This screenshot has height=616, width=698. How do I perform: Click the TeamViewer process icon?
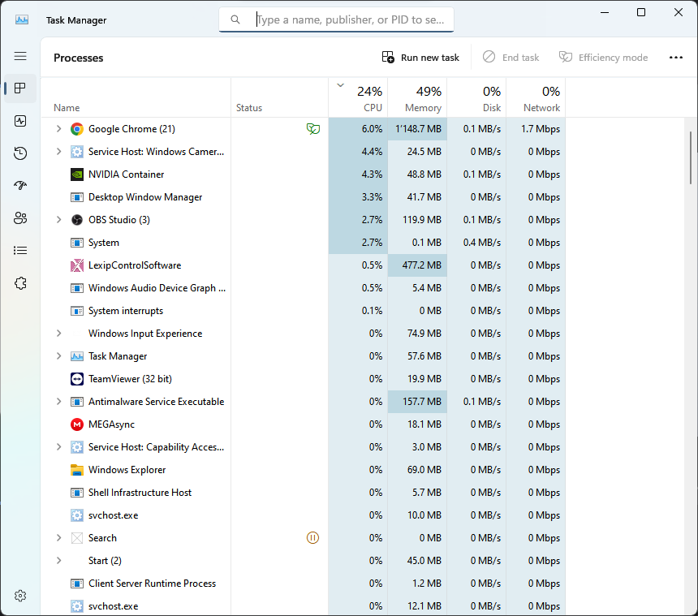(77, 379)
